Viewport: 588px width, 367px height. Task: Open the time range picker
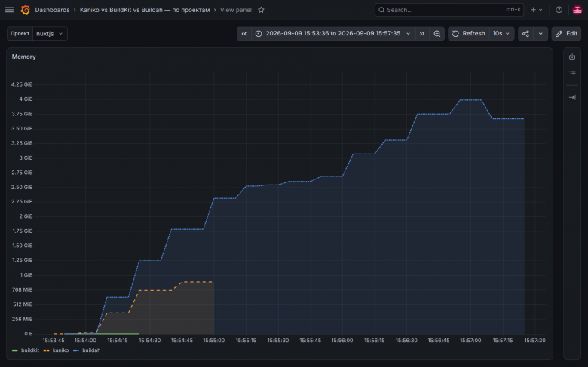pyautogui.click(x=333, y=34)
